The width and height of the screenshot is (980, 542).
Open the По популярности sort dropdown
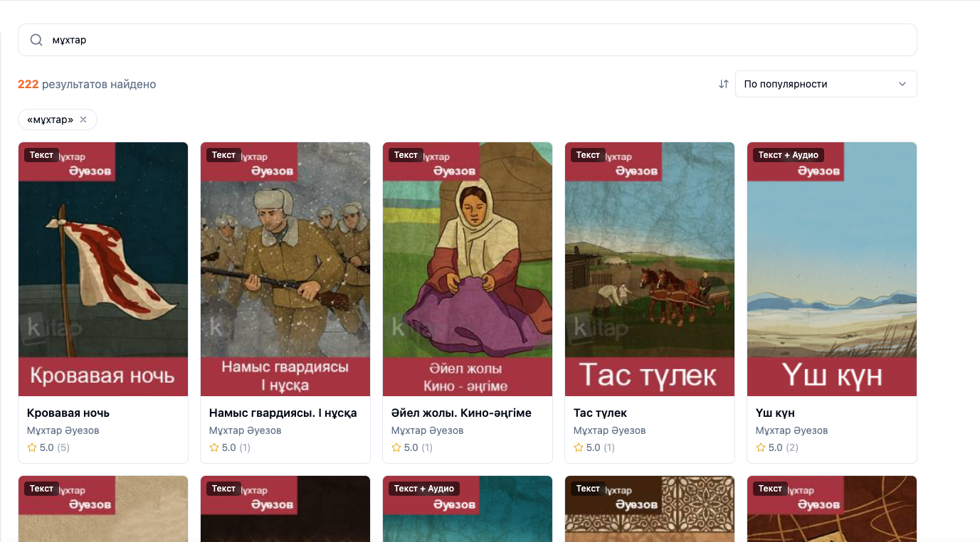click(826, 84)
